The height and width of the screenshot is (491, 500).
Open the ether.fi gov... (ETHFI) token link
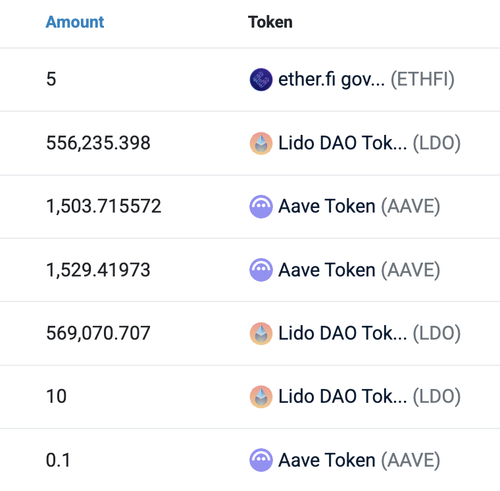[x=366, y=79]
